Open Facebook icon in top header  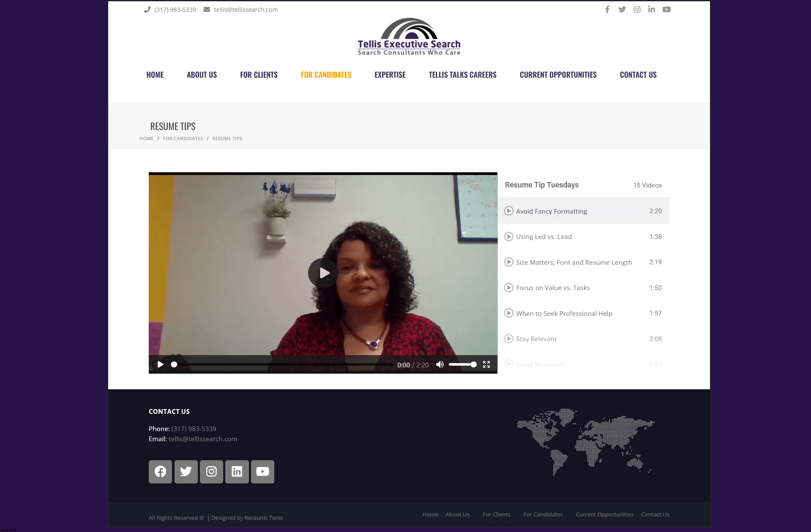click(x=607, y=9)
